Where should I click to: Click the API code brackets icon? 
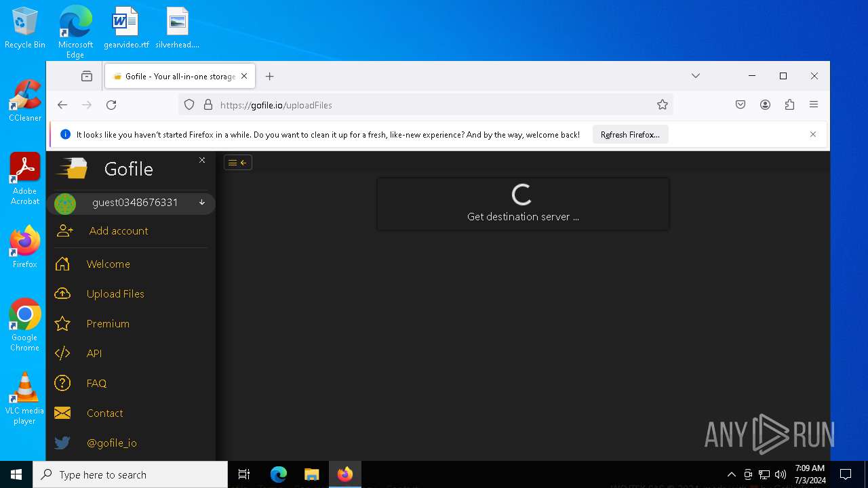(62, 353)
